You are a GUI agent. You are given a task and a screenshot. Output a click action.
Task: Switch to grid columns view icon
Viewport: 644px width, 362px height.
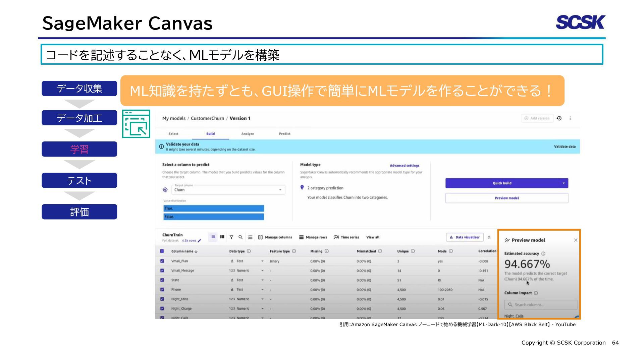(x=222, y=237)
